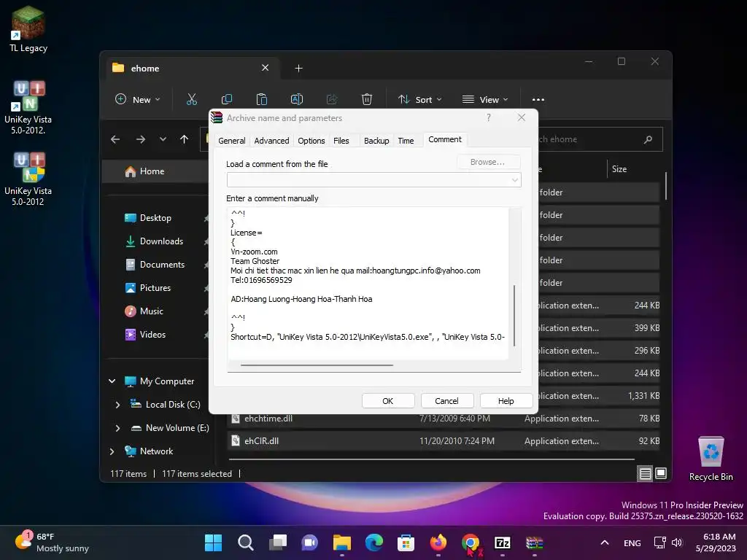
Task: Open the Windows Start button
Action: pos(213,542)
